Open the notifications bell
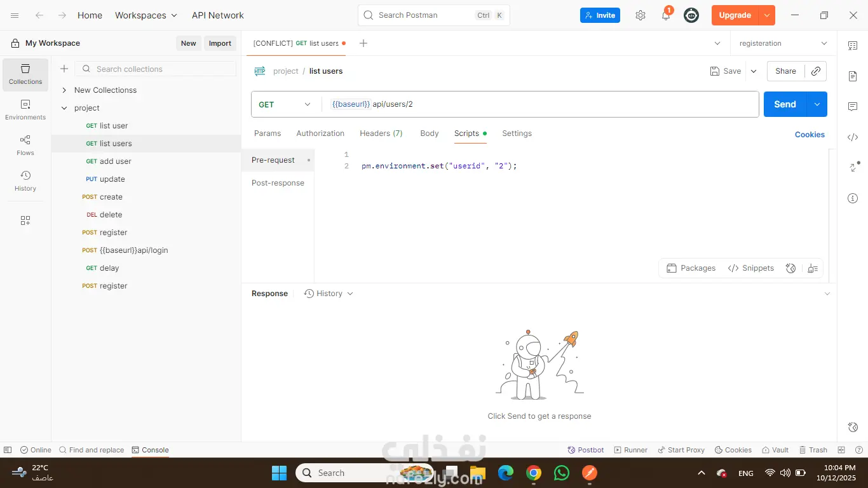Screen dimensions: 868x488 point(666,15)
